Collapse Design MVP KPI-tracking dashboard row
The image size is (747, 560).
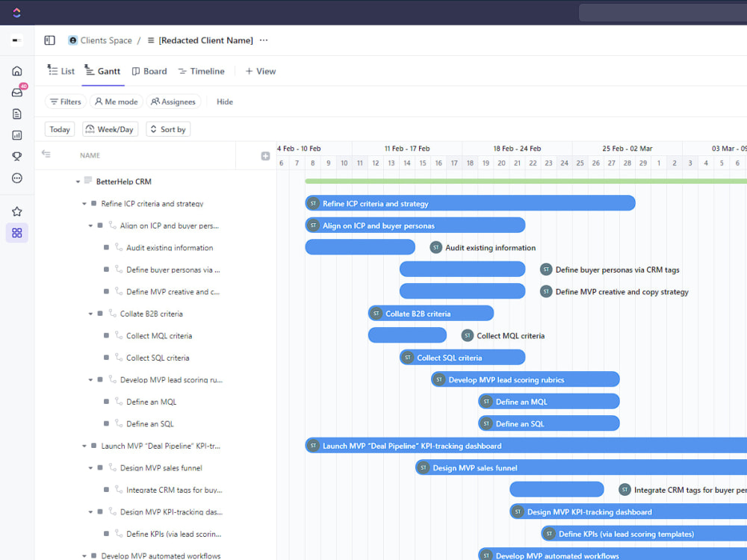point(90,512)
